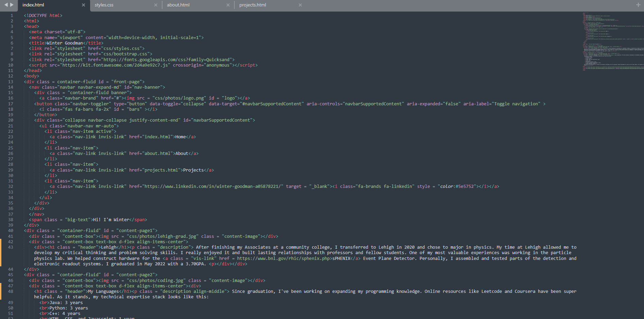Click the 'description align-middle' class value

point(194,291)
